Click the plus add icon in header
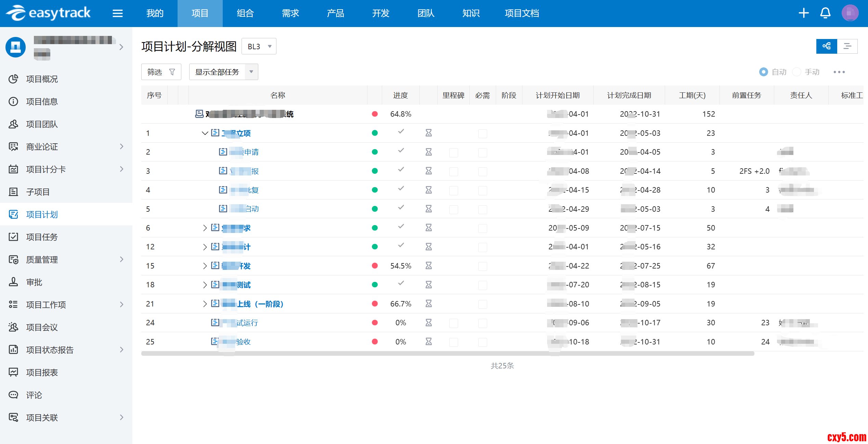Image resolution: width=868 pixels, height=444 pixels. click(804, 13)
